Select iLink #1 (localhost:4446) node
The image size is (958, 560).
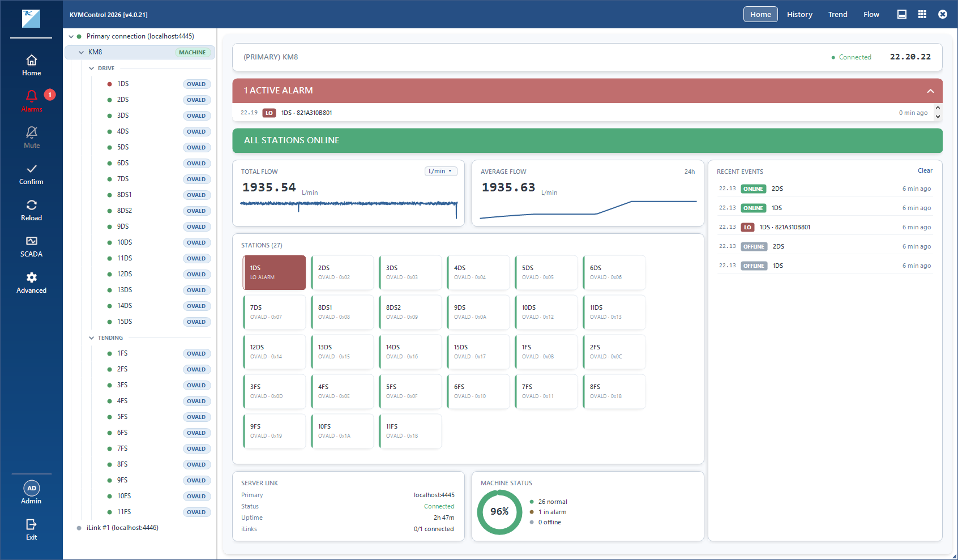click(122, 528)
